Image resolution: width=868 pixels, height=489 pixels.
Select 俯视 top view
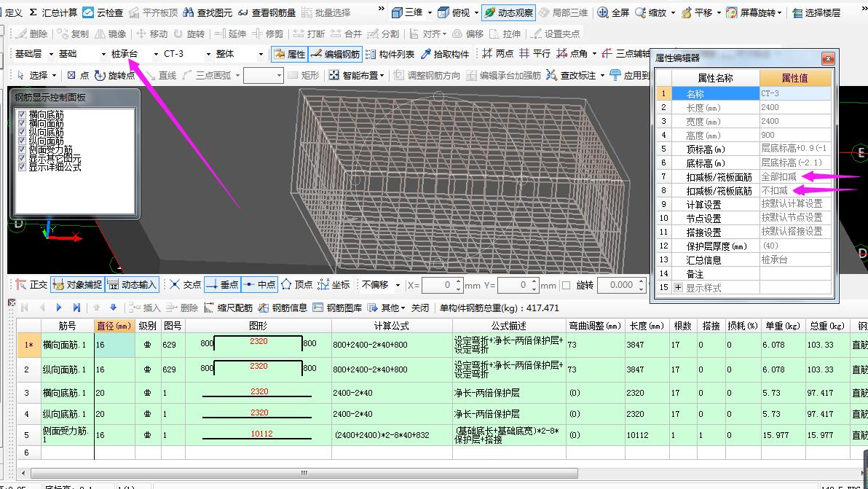click(454, 12)
